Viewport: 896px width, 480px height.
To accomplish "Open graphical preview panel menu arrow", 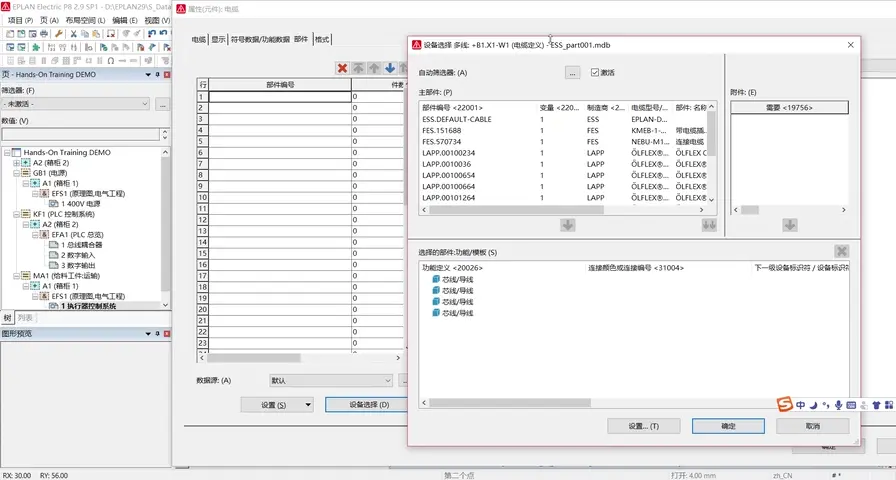I will (148, 334).
